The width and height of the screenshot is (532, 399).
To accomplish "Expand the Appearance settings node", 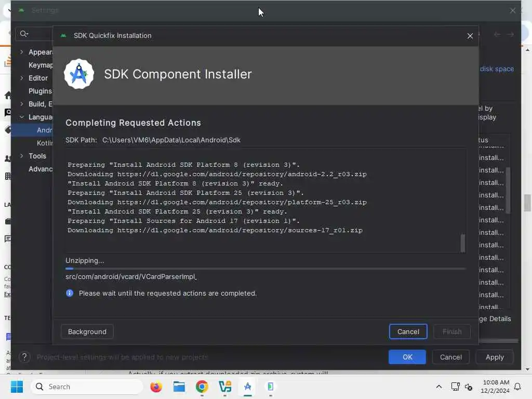I will click(22, 52).
